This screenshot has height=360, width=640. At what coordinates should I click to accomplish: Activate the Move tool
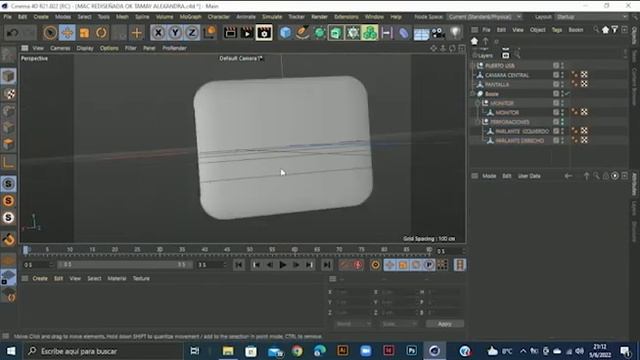pos(67,33)
